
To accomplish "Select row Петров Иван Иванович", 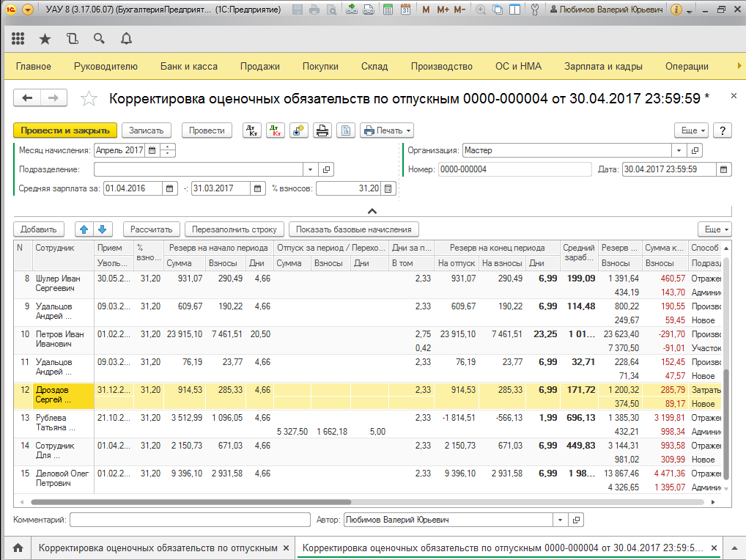I will click(367, 341).
